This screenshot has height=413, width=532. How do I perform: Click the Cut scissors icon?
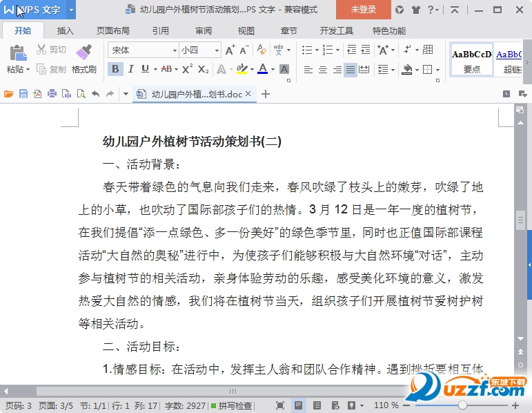pyautogui.click(x=41, y=49)
